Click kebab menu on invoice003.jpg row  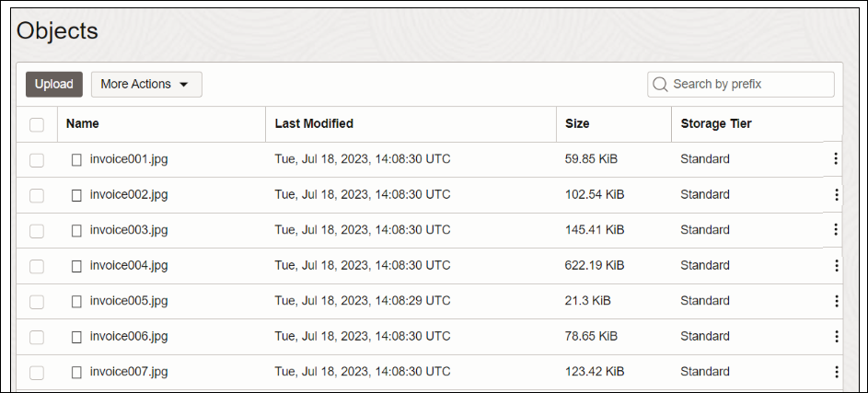click(836, 230)
